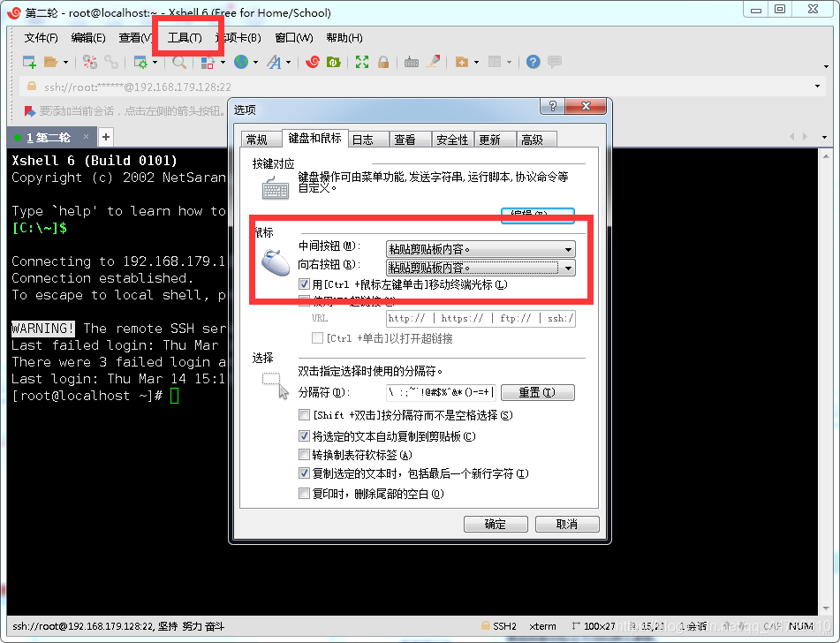Viewport: 840px width, 643px height.
Task: Click the highlighter pen icon
Action: pos(433,62)
